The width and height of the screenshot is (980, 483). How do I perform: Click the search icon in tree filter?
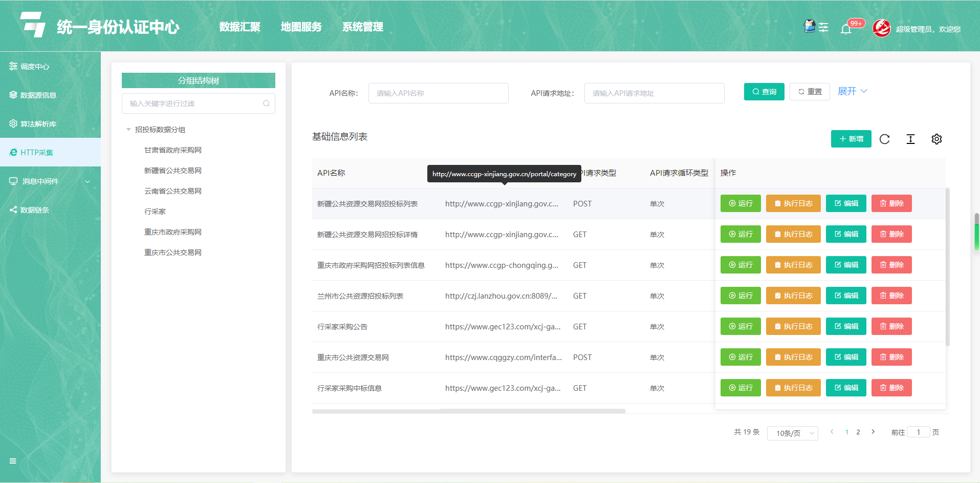coord(266,103)
